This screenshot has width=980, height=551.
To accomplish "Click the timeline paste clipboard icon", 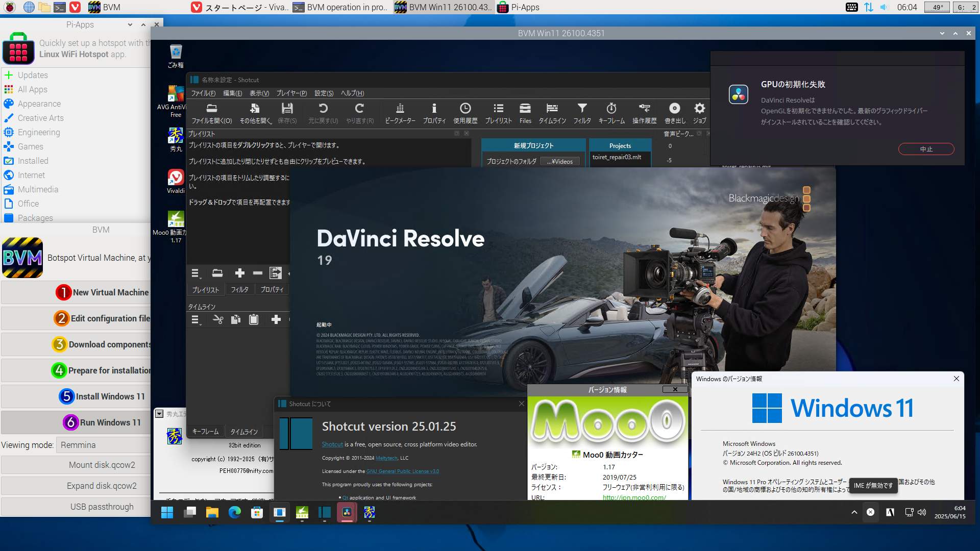I will click(x=254, y=320).
